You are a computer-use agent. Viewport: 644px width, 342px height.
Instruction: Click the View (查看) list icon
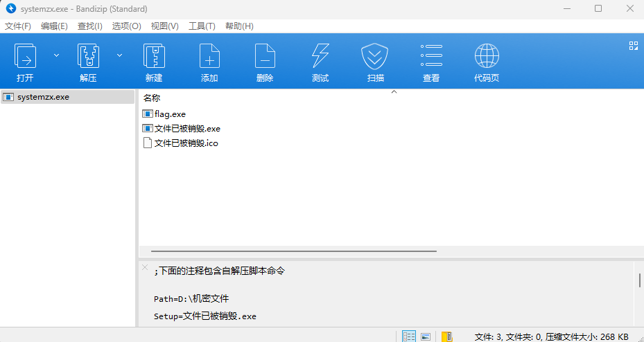tap(431, 56)
